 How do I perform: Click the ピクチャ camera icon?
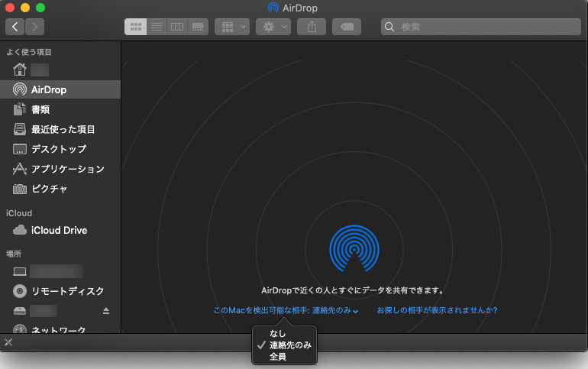20,189
